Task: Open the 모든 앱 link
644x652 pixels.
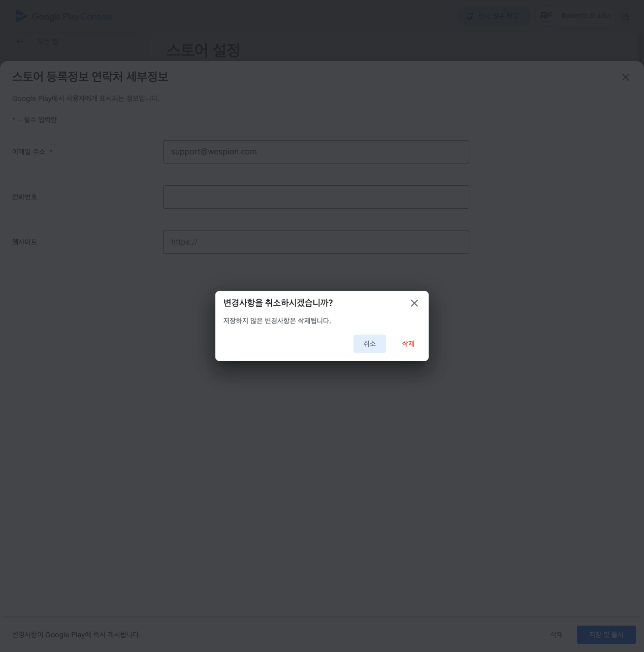Action: pyautogui.click(x=48, y=42)
